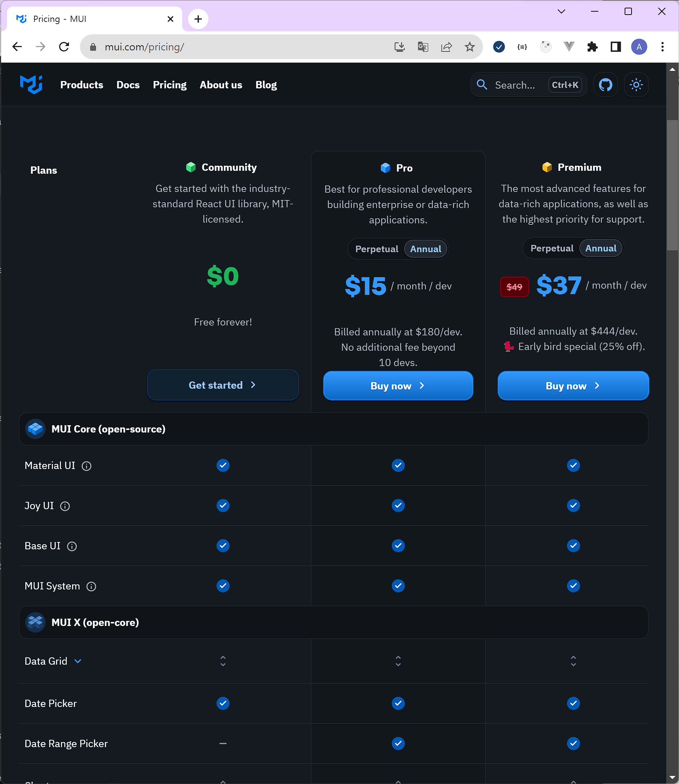This screenshot has height=784, width=679.
Task: Click Premium checkmark in Base UI row
Action: coord(573,545)
